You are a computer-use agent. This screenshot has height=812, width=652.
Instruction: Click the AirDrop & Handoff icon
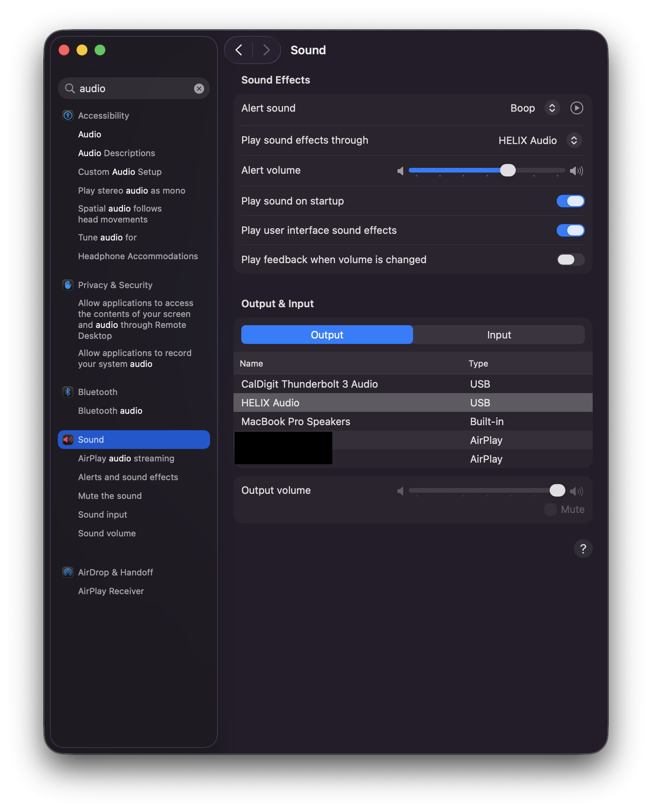[68, 572]
